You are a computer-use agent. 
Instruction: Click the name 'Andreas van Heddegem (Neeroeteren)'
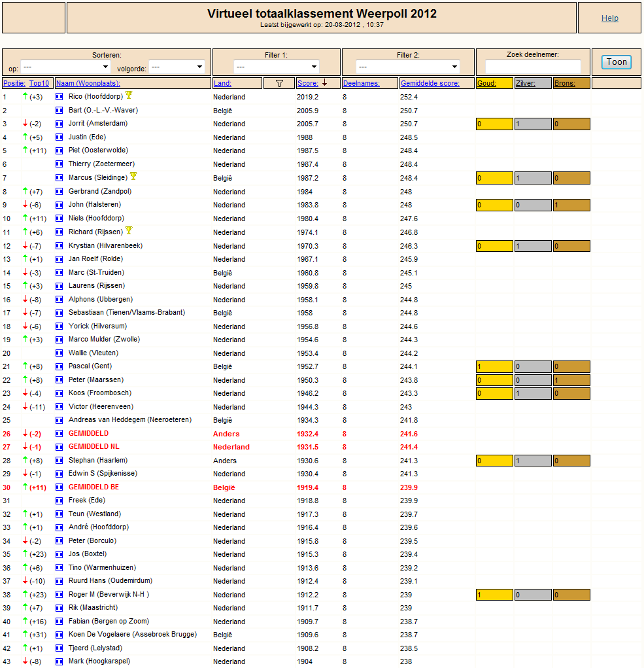point(130,419)
